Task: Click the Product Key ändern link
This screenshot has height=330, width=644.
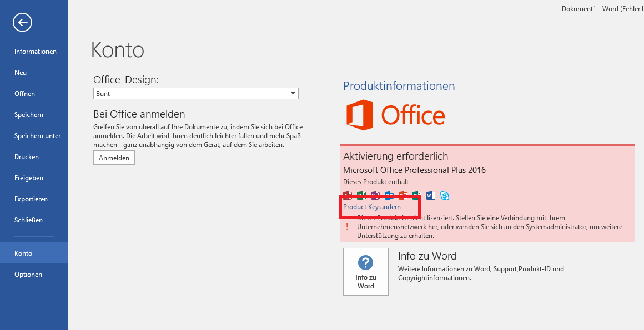Action: click(x=372, y=207)
